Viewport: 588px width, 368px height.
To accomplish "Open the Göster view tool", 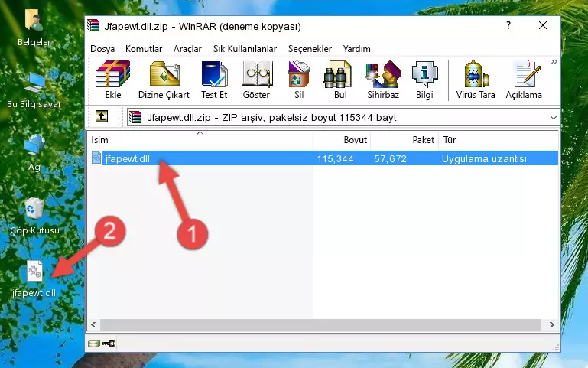I will tap(256, 80).
